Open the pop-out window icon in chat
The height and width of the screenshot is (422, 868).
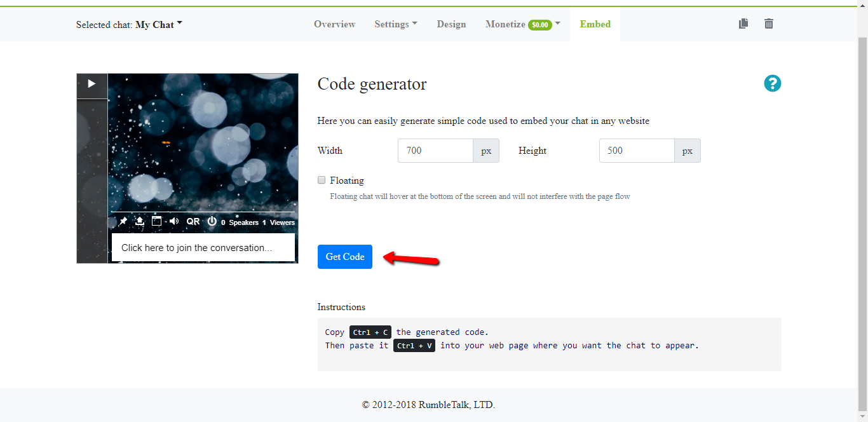tap(156, 221)
